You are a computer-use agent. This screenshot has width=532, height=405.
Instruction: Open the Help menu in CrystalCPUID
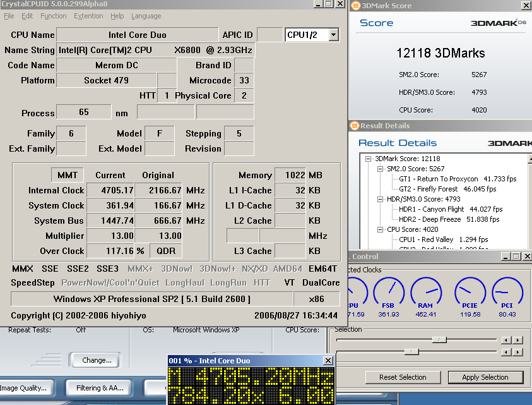117,16
